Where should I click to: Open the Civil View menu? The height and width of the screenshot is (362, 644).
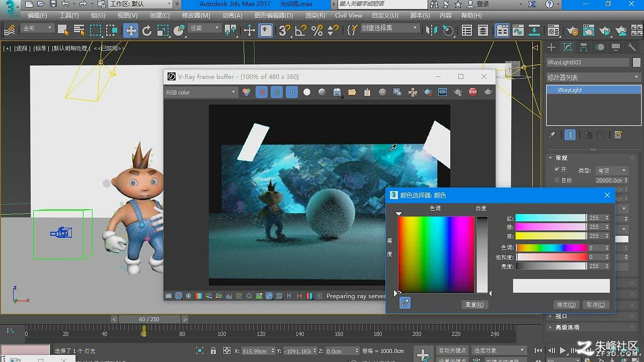point(349,16)
